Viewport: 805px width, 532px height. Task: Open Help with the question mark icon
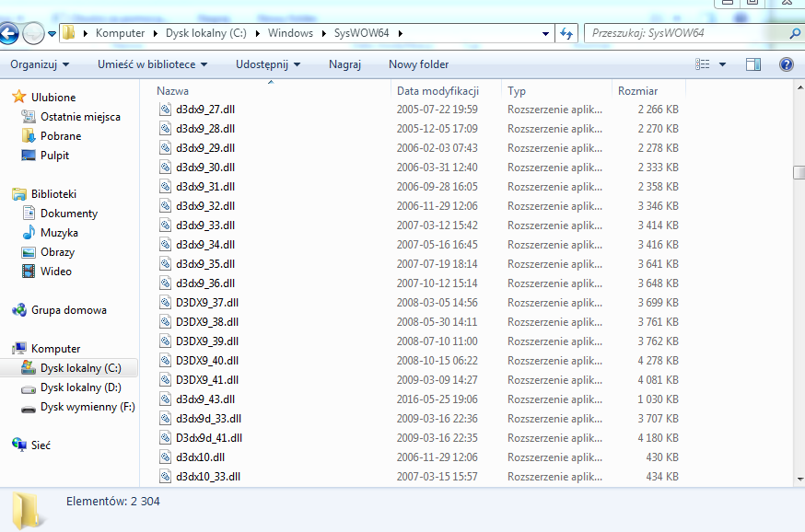(x=786, y=64)
